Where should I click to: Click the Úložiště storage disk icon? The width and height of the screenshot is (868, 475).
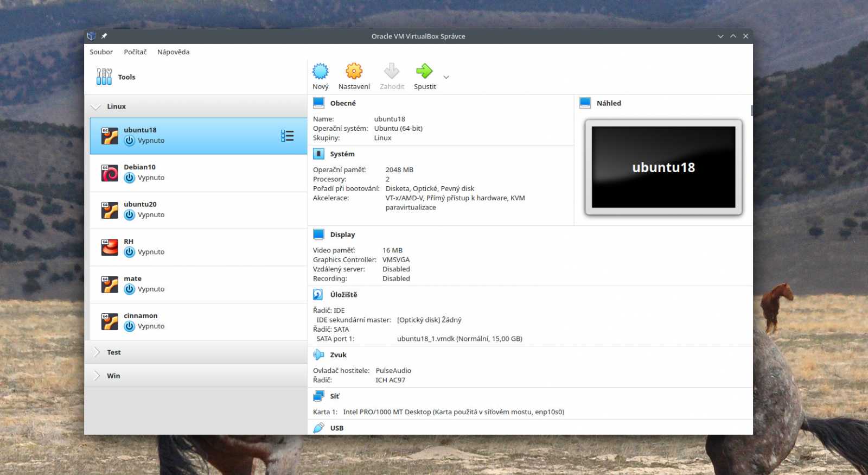(x=318, y=295)
